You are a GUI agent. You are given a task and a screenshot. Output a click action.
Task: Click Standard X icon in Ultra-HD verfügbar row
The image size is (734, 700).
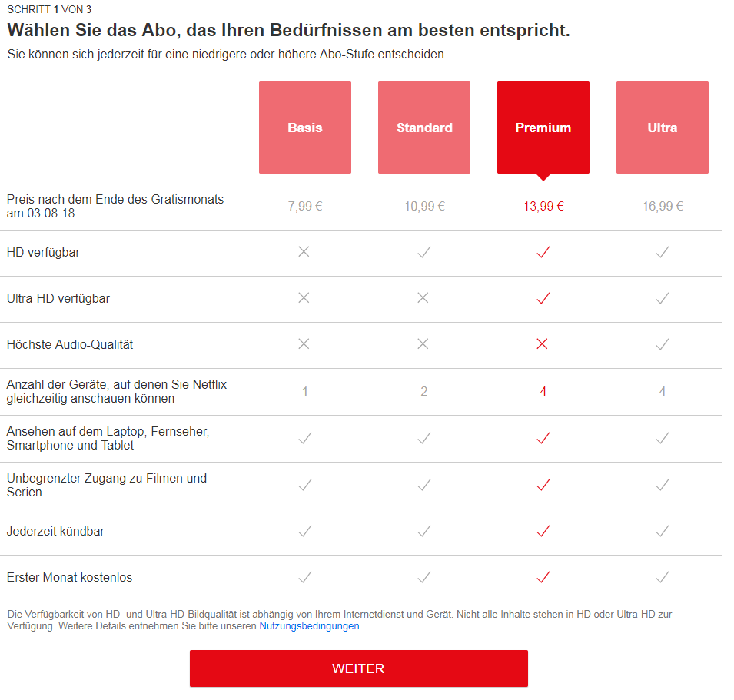pyautogui.click(x=423, y=297)
